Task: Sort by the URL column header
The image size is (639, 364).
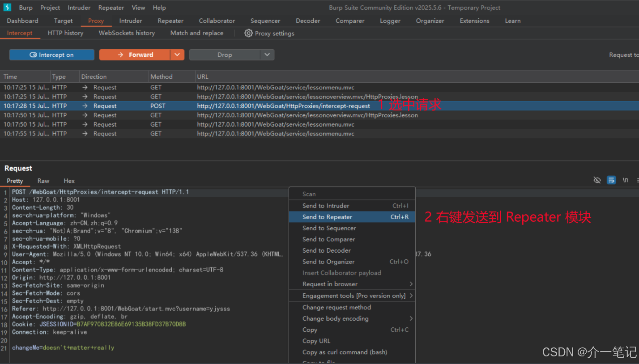Action: tap(417, 76)
